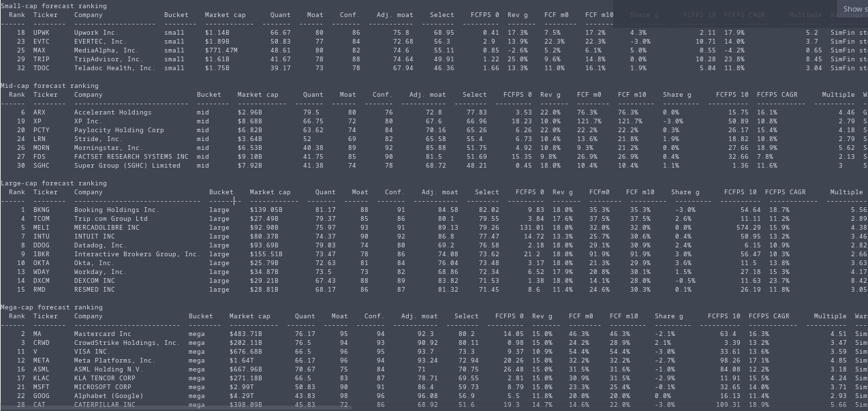Click the $2.99T market cap value

pos(242,387)
